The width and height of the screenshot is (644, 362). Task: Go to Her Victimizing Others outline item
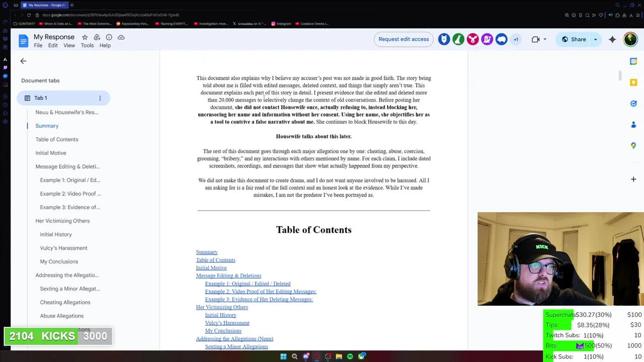[62, 221]
